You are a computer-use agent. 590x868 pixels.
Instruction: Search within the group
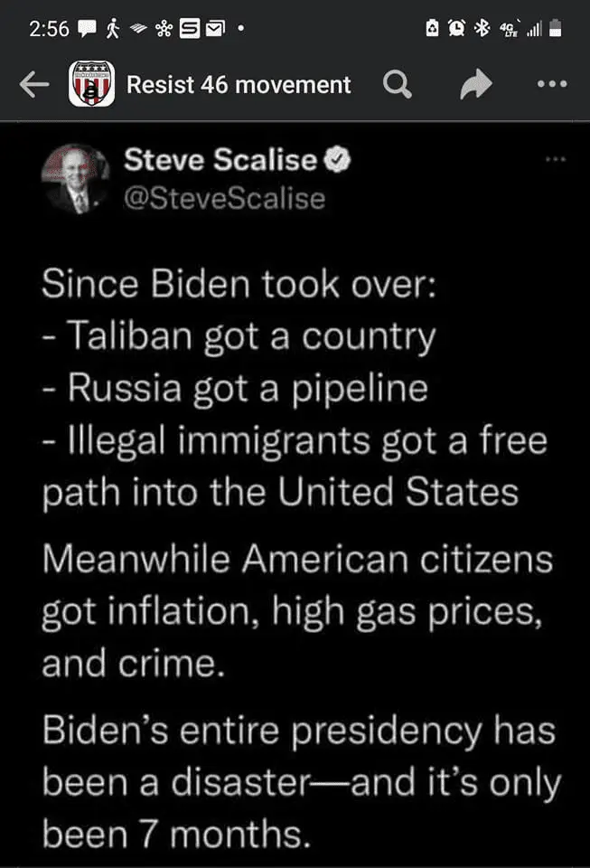398,85
